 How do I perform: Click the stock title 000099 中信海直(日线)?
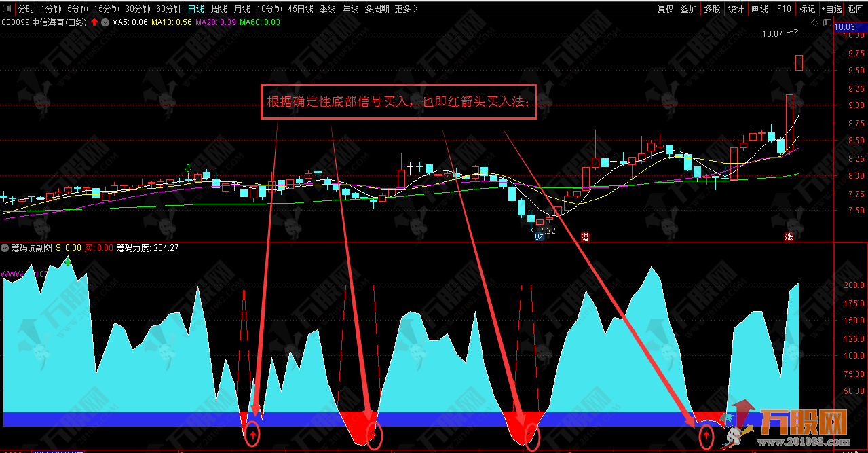tap(45, 22)
